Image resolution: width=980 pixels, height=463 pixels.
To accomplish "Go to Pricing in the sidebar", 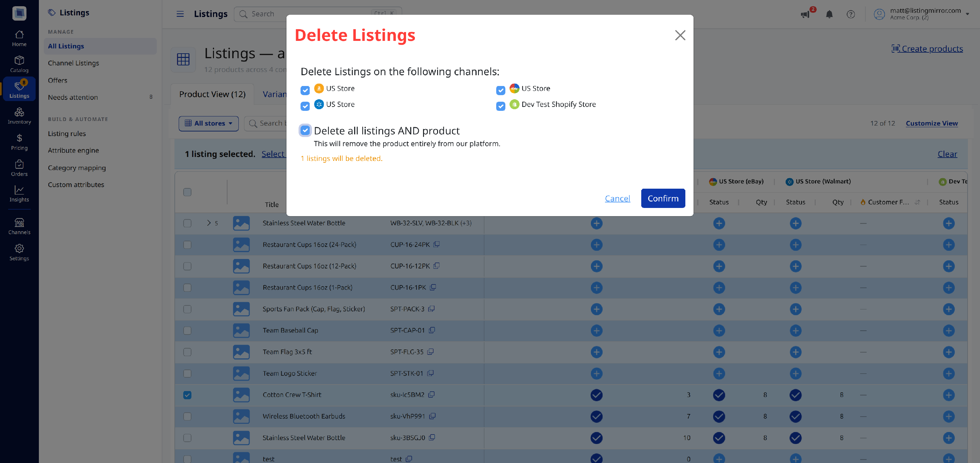I will pyautogui.click(x=19, y=142).
